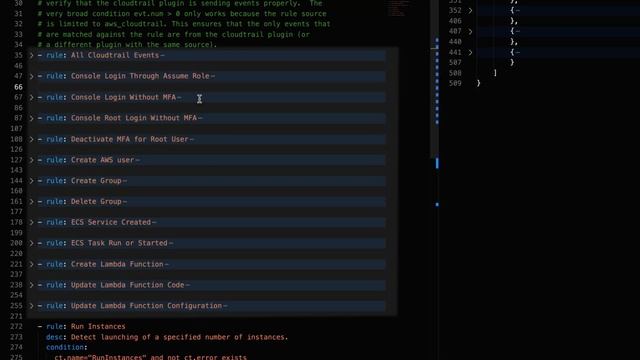
Task: Click 'Create Group' rule text
Action: [96, 180]
